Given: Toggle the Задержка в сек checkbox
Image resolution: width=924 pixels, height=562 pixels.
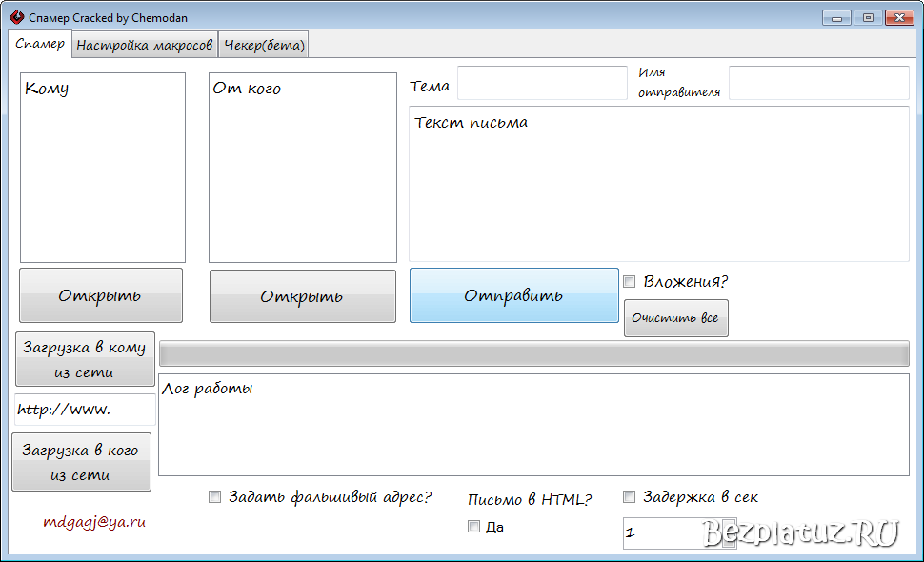Looking at the screenshot, I should point(629,495).
